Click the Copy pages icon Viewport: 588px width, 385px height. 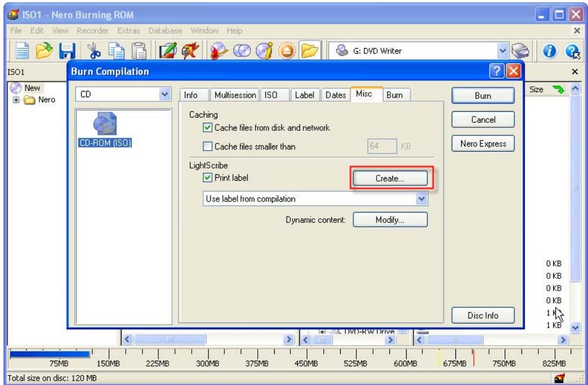116,50
